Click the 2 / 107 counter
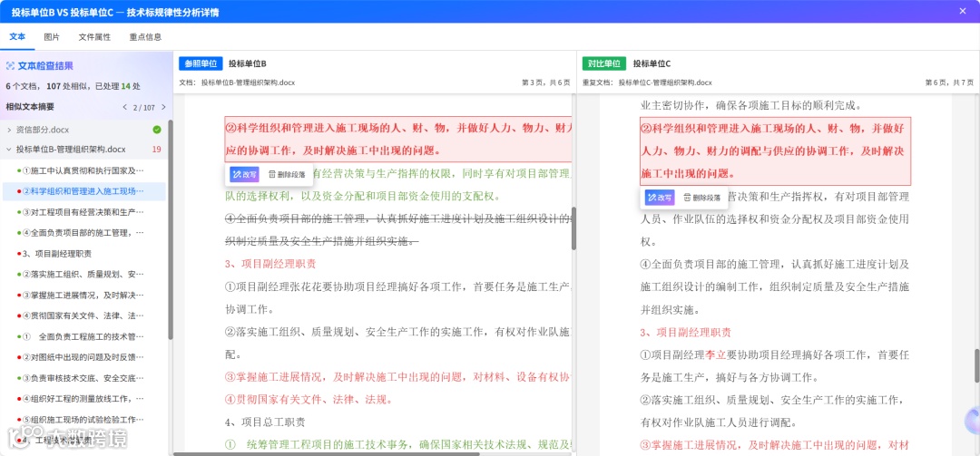 [143, 108]
